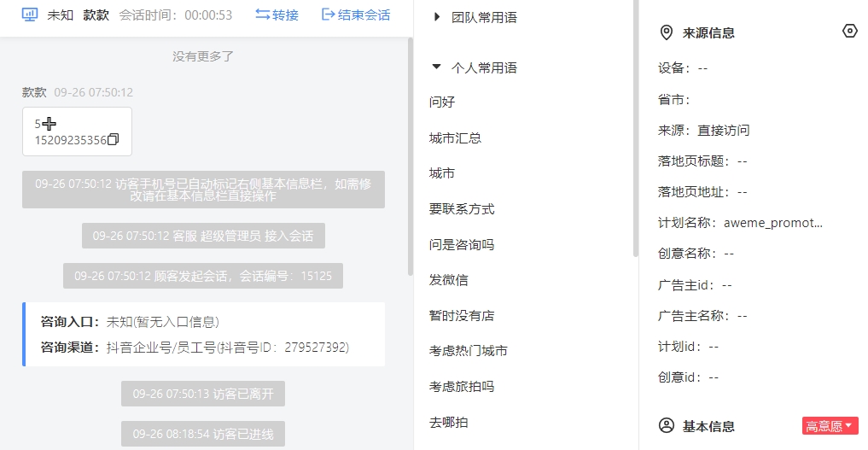Click the 访客已离开 system message
This screenshot has height=450, width=868.
[203, 394]
